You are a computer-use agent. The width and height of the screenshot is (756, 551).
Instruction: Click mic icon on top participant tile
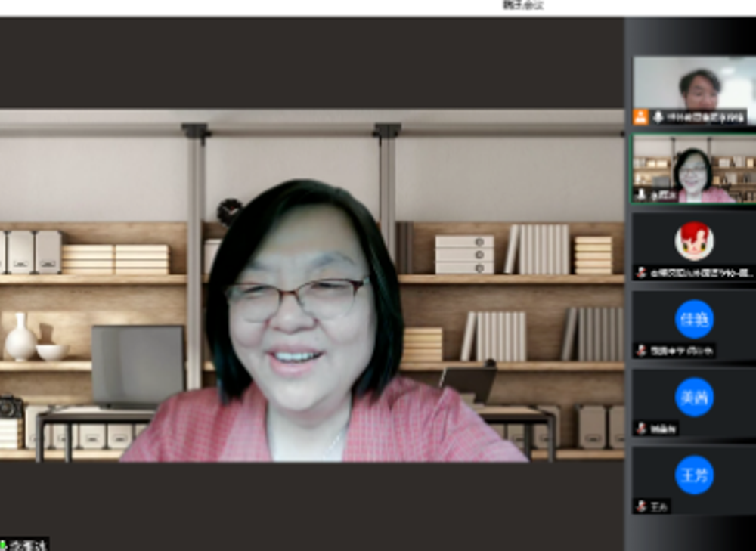pos(658,117)
